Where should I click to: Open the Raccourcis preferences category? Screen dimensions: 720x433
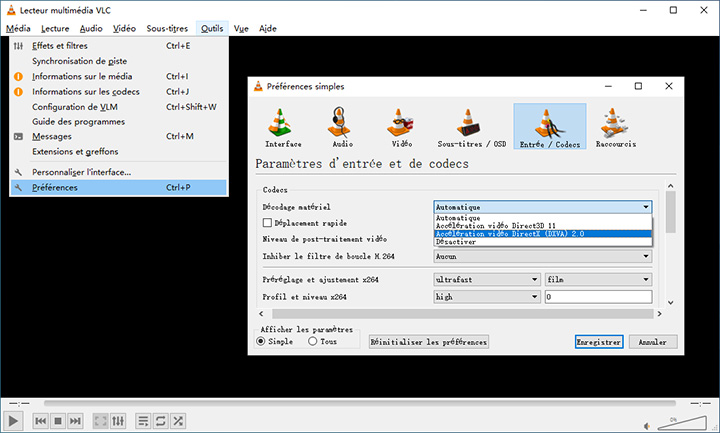point(615,127)
